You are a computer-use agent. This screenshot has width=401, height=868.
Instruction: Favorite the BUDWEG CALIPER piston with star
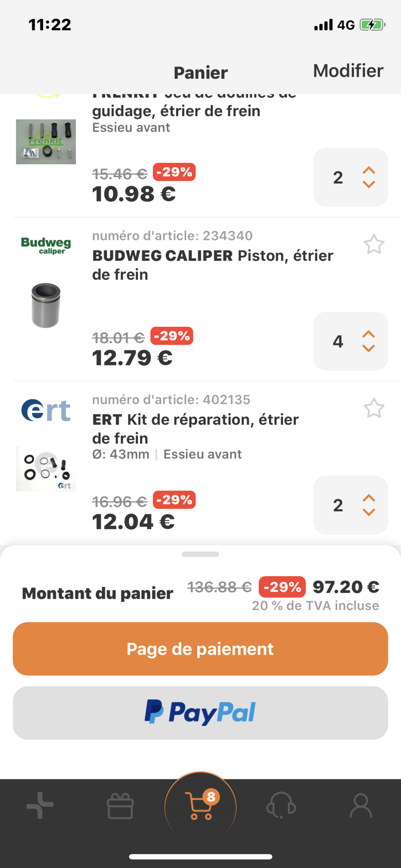pos(373,245)
